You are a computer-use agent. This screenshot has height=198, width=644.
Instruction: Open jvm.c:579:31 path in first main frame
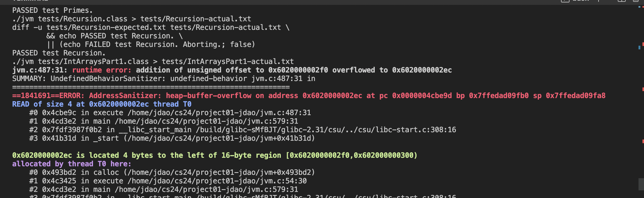pyautogui.click(x=206, y=121)
